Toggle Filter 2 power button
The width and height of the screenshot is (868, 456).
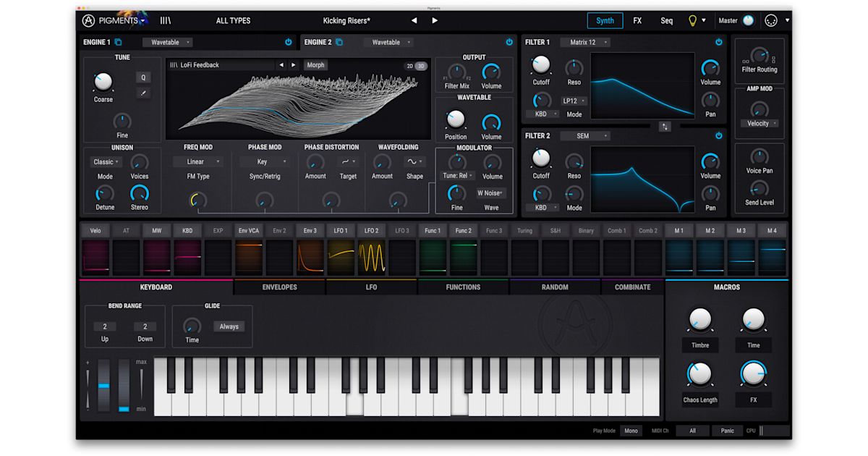[719, 135]
